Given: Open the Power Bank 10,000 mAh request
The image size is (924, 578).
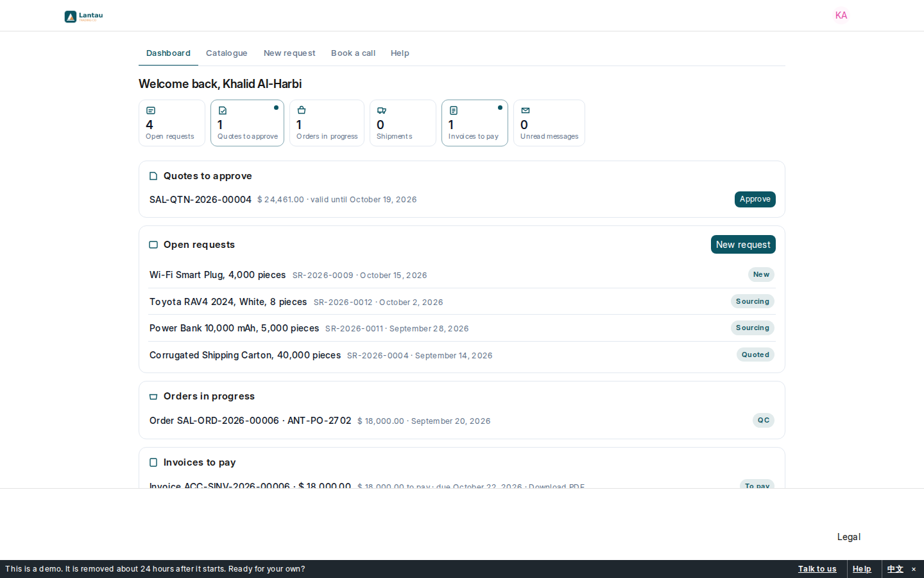Looking at the screenshot, I should tap(462, 328).
